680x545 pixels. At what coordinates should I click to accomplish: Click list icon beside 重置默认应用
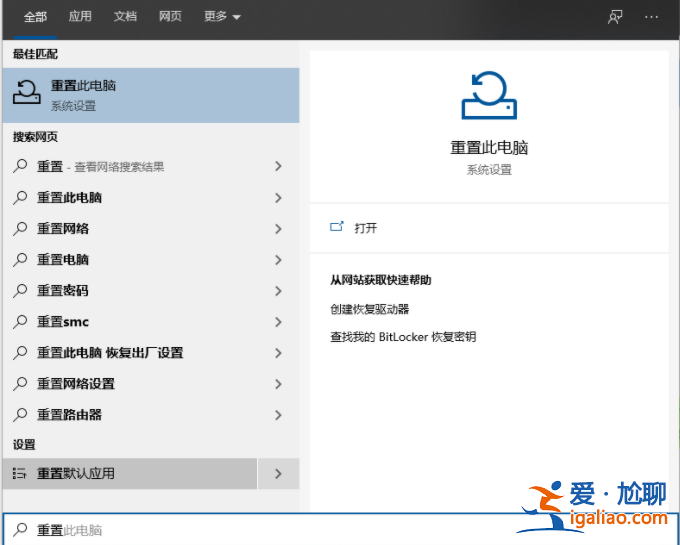tap(20, 473)
